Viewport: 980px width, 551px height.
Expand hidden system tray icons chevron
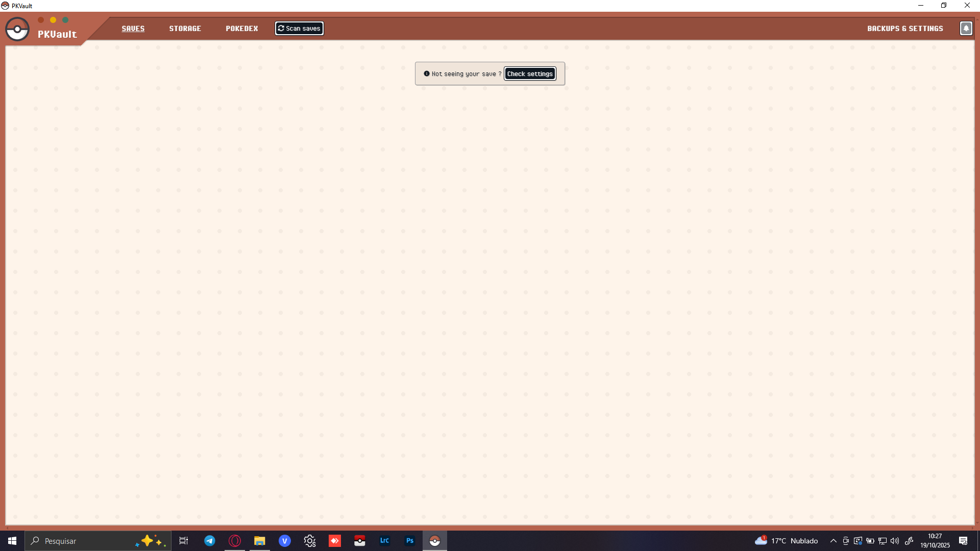[x=834, y=541]
